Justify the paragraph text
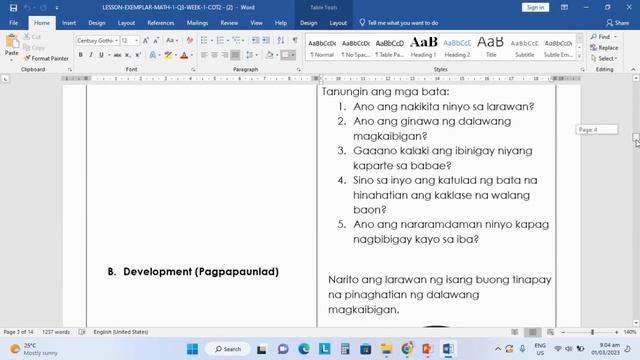 (x=235, y=55)
